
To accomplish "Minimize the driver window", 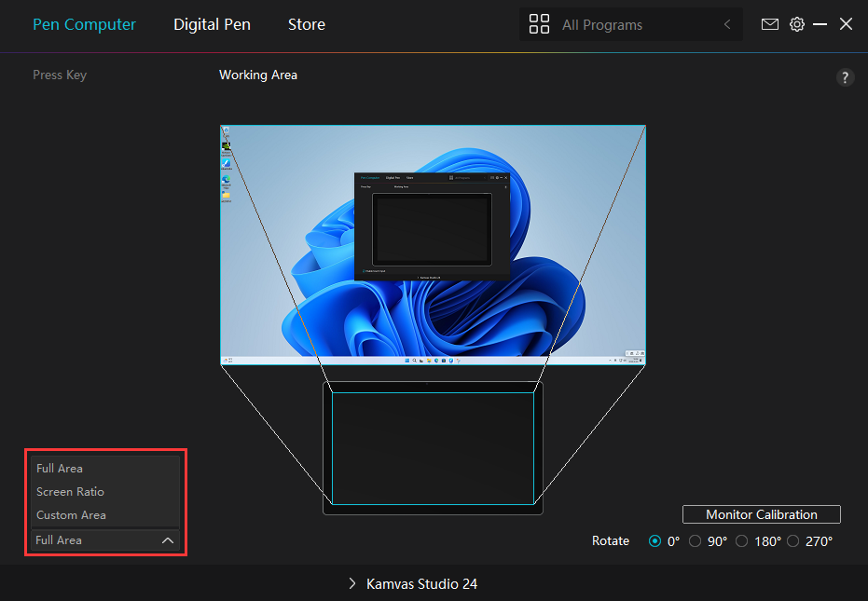I will coord(820,24).
